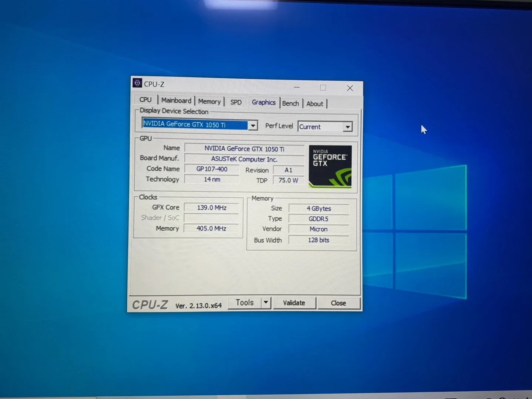Click the Board Manuf. label
The height and width of the screenshot is (399, 532).
tap(159, 158)
